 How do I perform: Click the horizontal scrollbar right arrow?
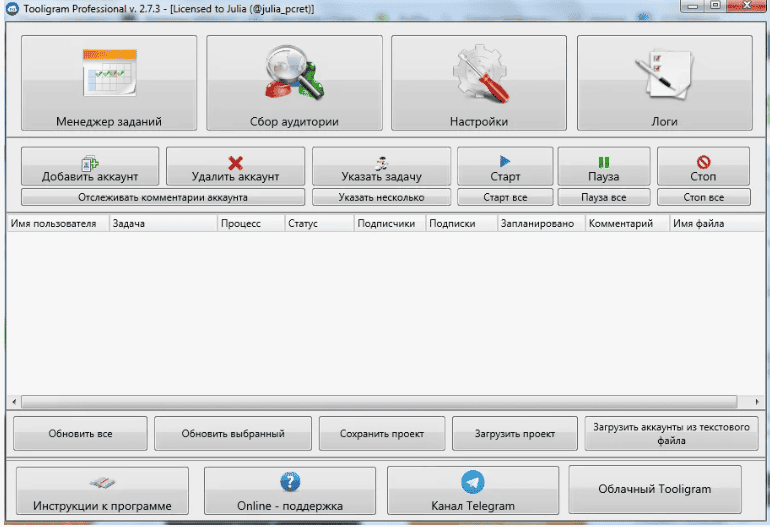point(757,402)
